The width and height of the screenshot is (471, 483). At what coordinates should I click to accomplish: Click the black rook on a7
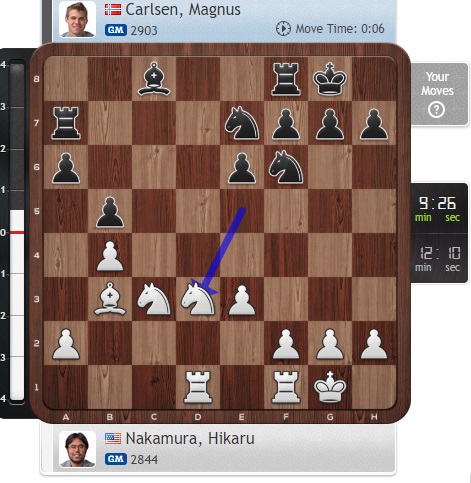pyautogui.click(x=66, y=123)
